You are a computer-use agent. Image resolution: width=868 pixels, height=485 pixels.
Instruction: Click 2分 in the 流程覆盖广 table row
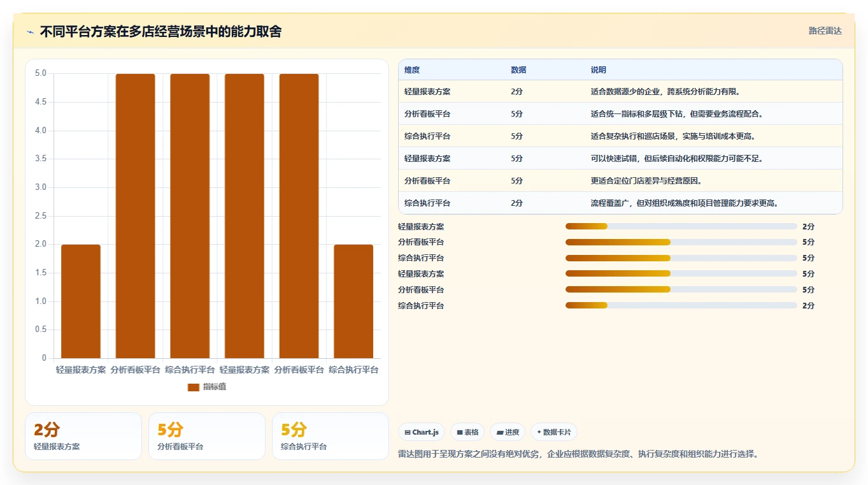pos(516,203)
